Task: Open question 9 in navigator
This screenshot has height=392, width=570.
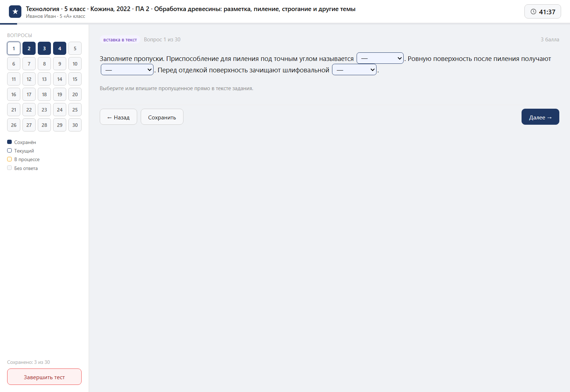Action: pos(59,64)
